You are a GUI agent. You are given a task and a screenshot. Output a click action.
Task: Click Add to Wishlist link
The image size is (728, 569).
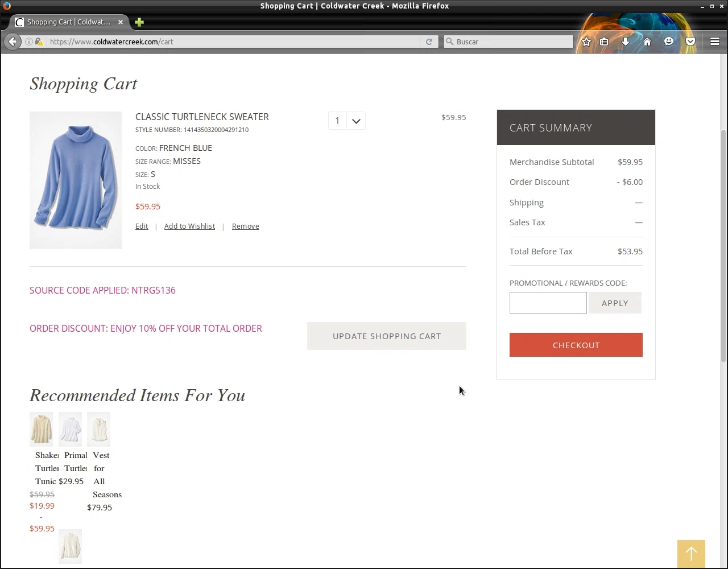189,226
